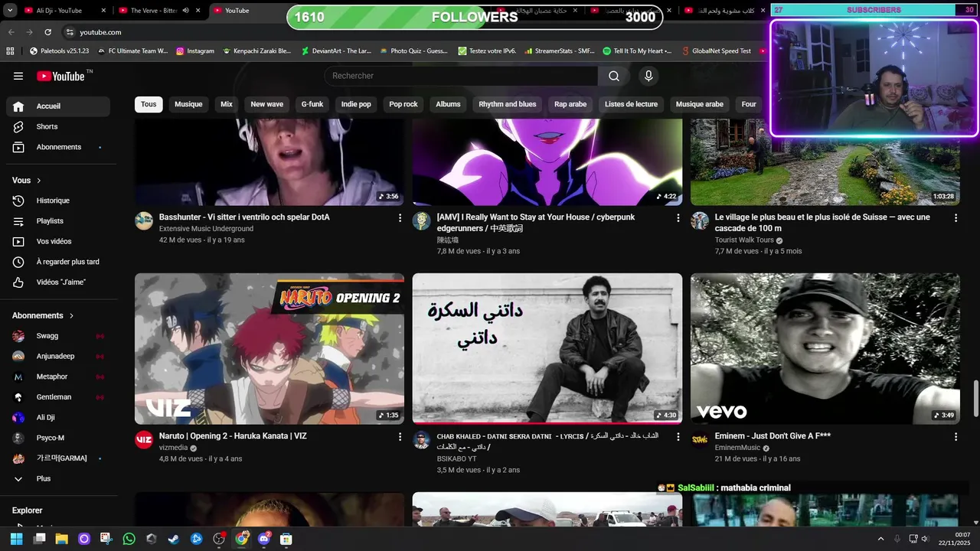Click the Rechercher search field

(461, 76)
